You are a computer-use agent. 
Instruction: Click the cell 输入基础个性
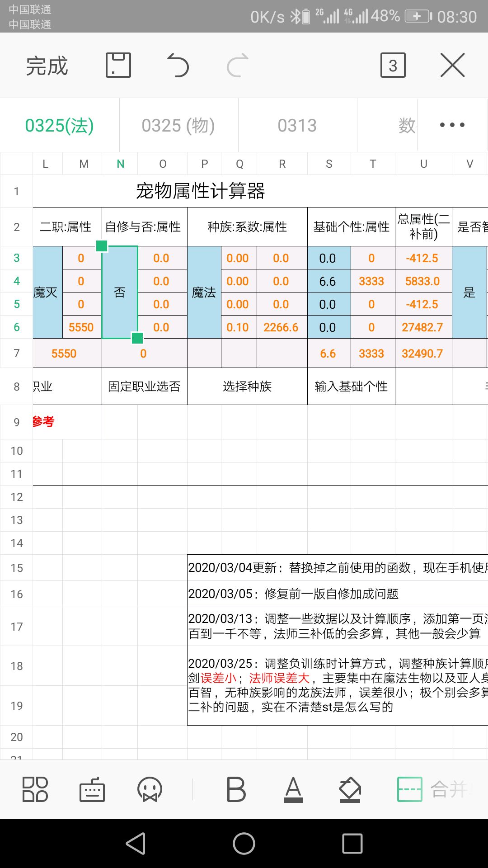click(x=352, y=387)
